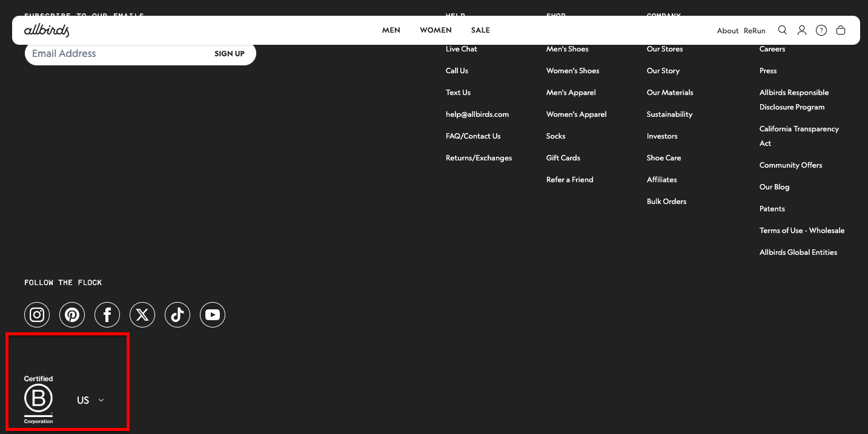
Task: Open the help question-mark icon
Action: (821, 30)
